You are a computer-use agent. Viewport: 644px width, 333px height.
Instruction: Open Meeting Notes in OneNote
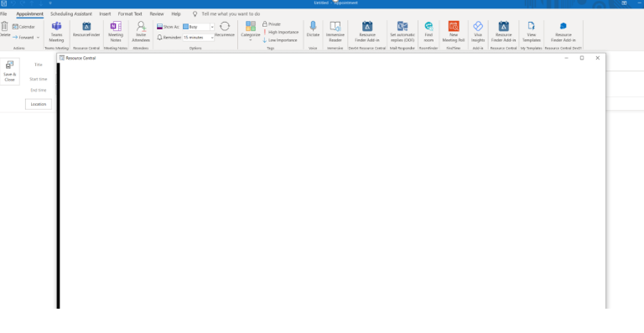(116, 32)
